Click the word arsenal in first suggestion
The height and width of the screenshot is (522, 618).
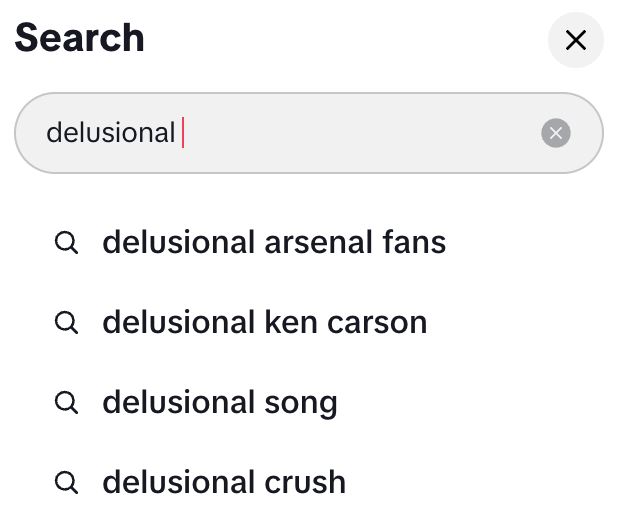(x=319, y=242)
